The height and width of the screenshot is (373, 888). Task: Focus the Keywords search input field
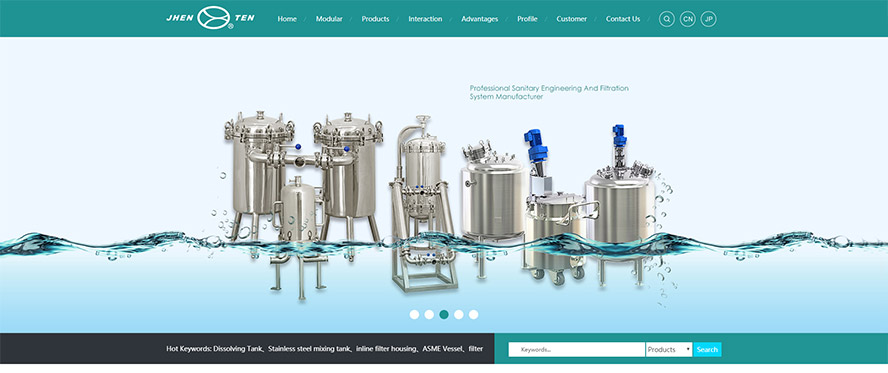(x=577, y=349)
